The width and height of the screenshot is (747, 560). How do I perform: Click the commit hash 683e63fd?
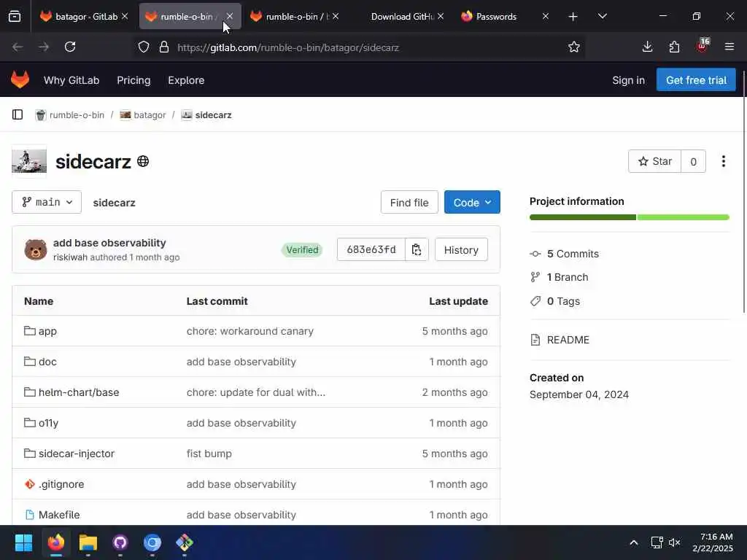[x=371, y=249]
